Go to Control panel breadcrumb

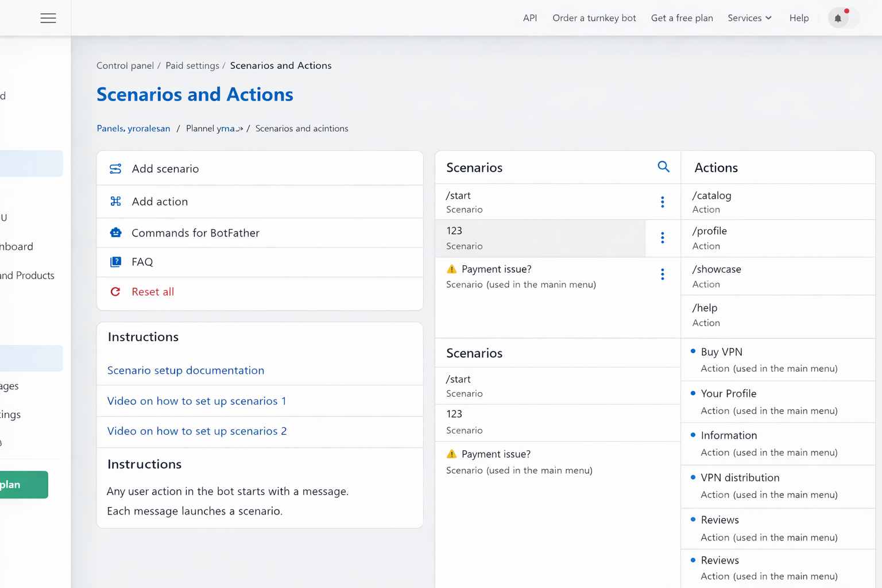pos(125,65)
